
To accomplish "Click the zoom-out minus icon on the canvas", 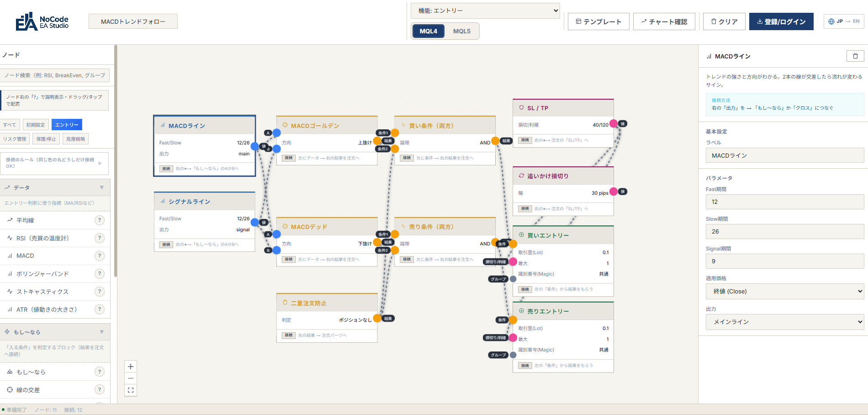I will click(131, 378).
